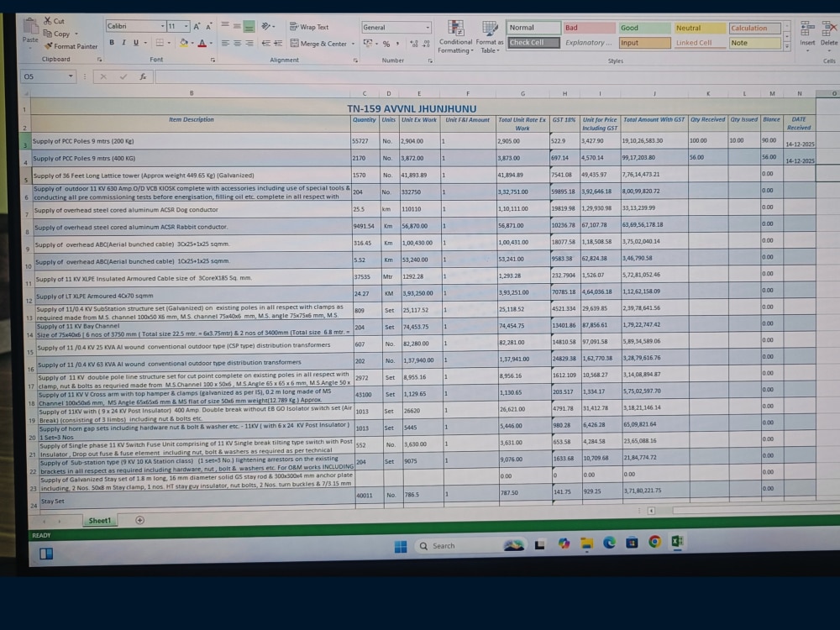
Task: Switch to Excel on the taskbar
Action: pos(677,542)
